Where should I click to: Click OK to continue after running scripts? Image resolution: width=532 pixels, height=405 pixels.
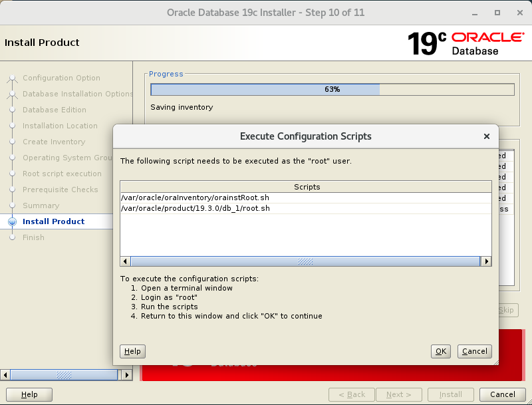[x=440, y=351]
